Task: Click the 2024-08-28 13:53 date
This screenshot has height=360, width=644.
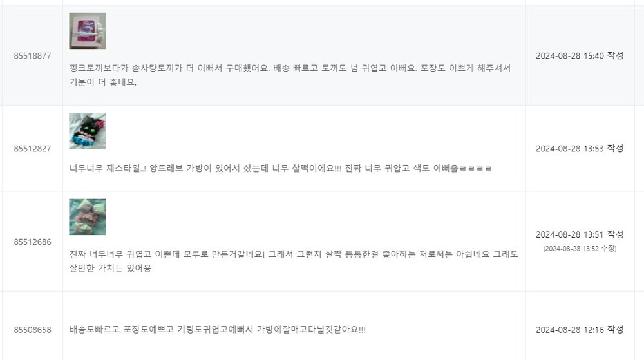Action: tap(569, 149)
